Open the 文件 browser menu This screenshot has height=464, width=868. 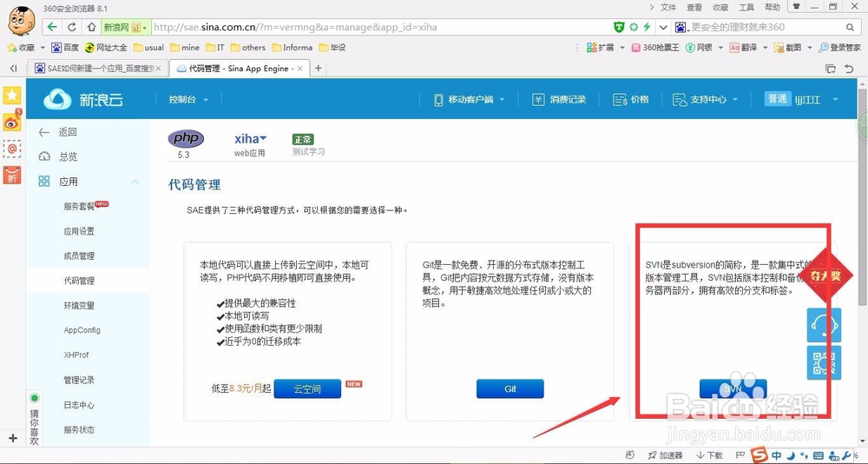[x=668, y=7]
